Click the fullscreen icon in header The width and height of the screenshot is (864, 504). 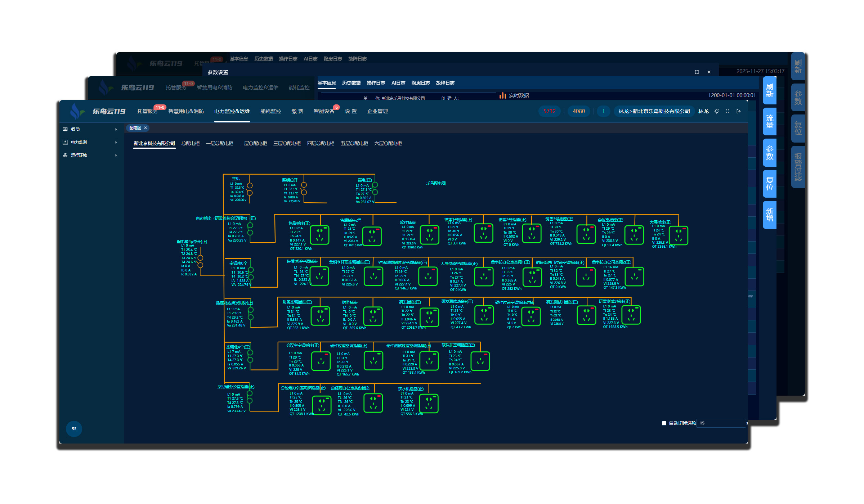pyautogui.click(x=728, y=112)
